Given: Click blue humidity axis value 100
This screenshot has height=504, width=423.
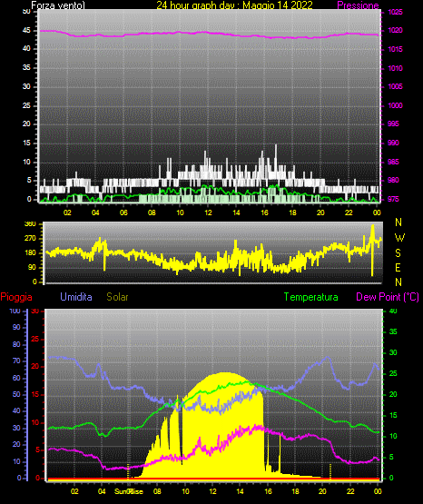Looking at the screenshot, I should pyautogui.click(x=15, y=311).
